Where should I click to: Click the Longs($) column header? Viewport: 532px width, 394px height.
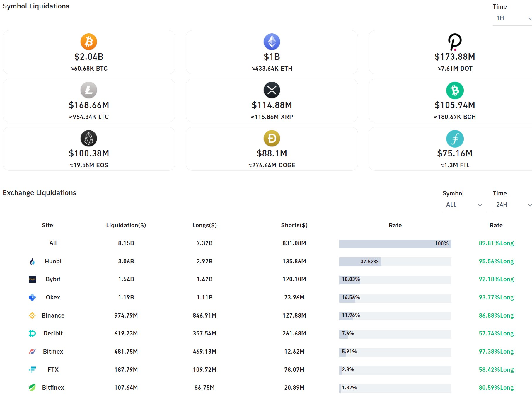204,225
